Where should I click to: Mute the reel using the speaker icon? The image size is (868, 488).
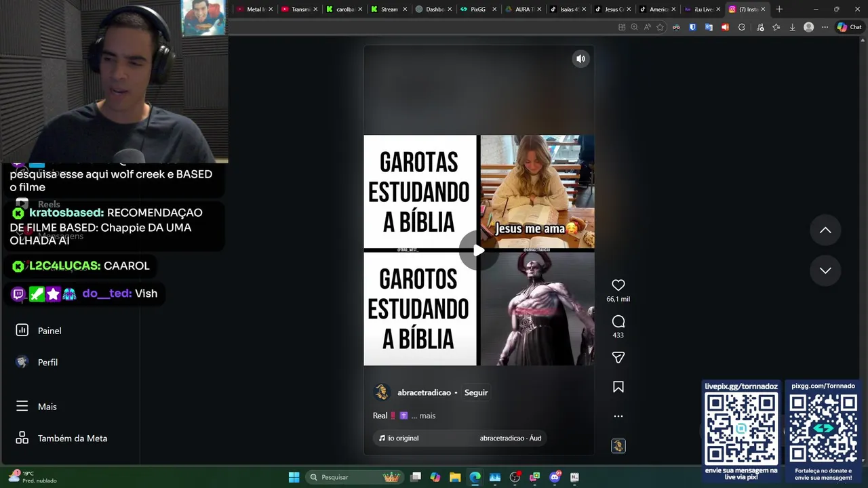(580, 59)
